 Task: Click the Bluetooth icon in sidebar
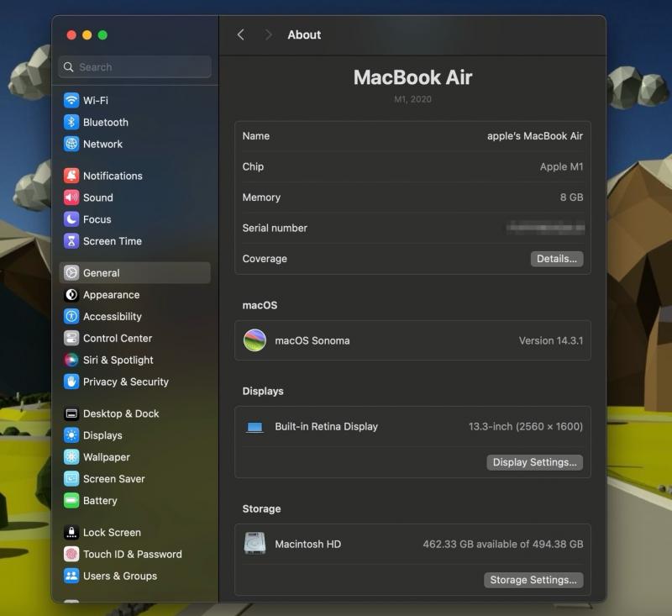(x=71, y=122)
